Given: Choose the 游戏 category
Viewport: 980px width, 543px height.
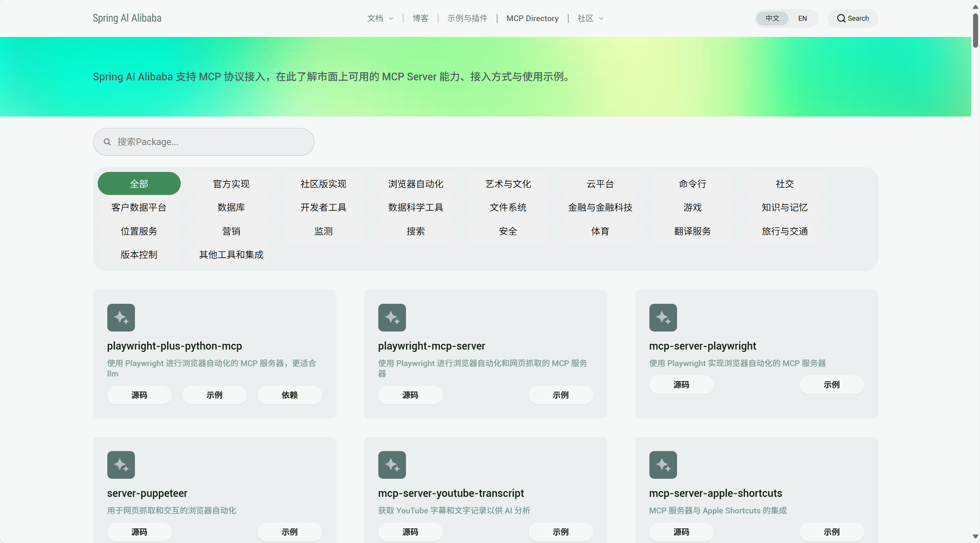Looking at the screenshot, I should (x=693, y=208).
